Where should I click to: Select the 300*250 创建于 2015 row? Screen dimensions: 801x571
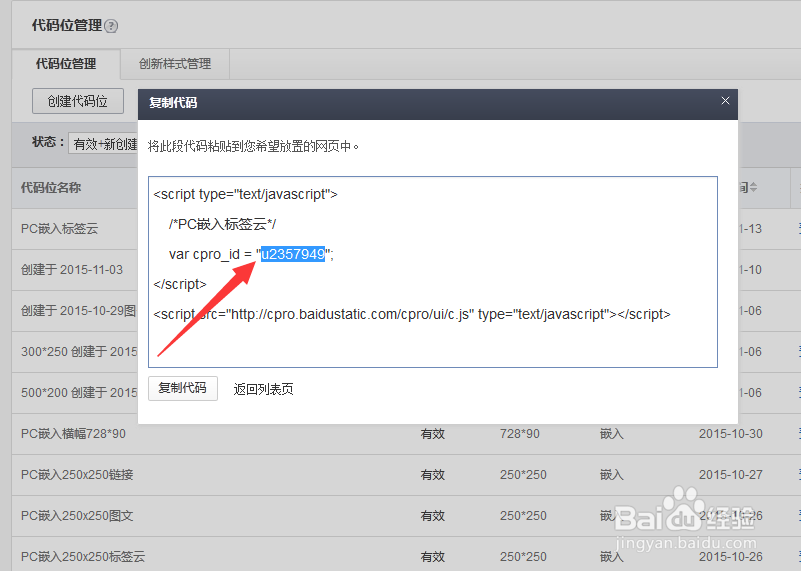tap(79, 351)
